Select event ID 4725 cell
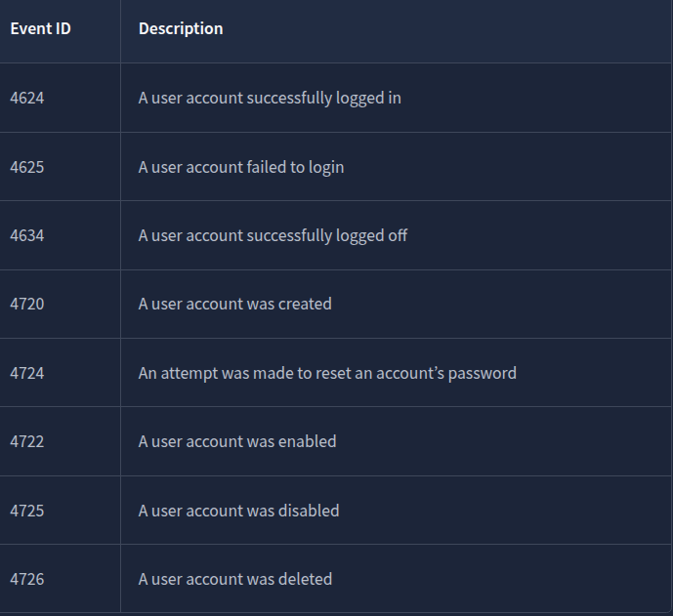This screenshot has width=673, height=616. coord(27,511)
